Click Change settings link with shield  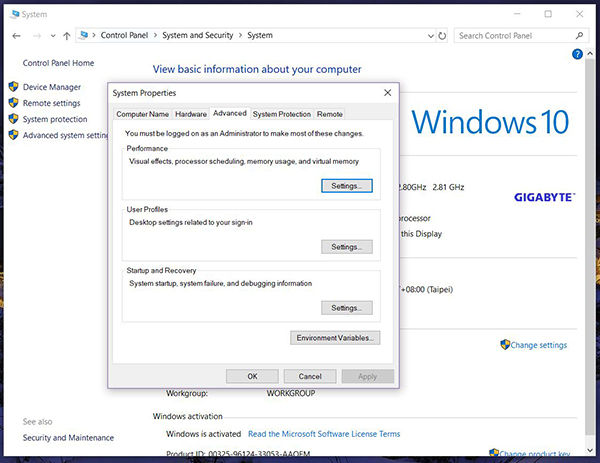[539, 345]
